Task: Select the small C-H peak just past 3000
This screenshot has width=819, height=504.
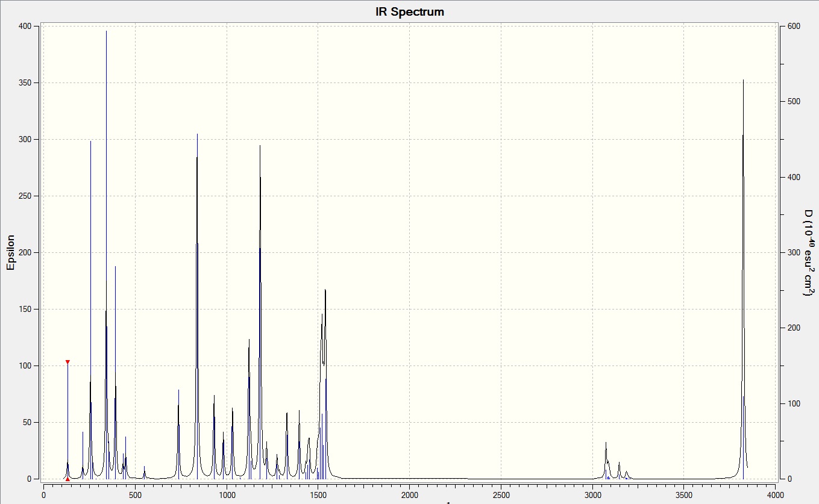Action: pos(606,444)
